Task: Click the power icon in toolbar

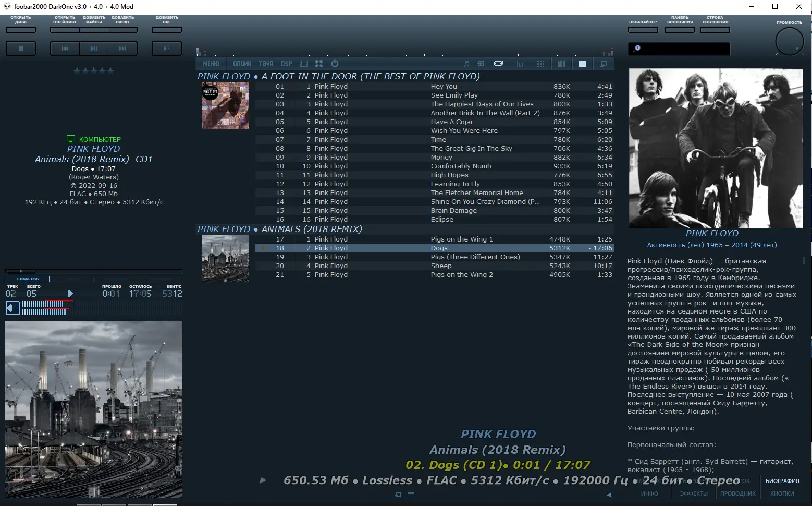Action: pos(335,64)
